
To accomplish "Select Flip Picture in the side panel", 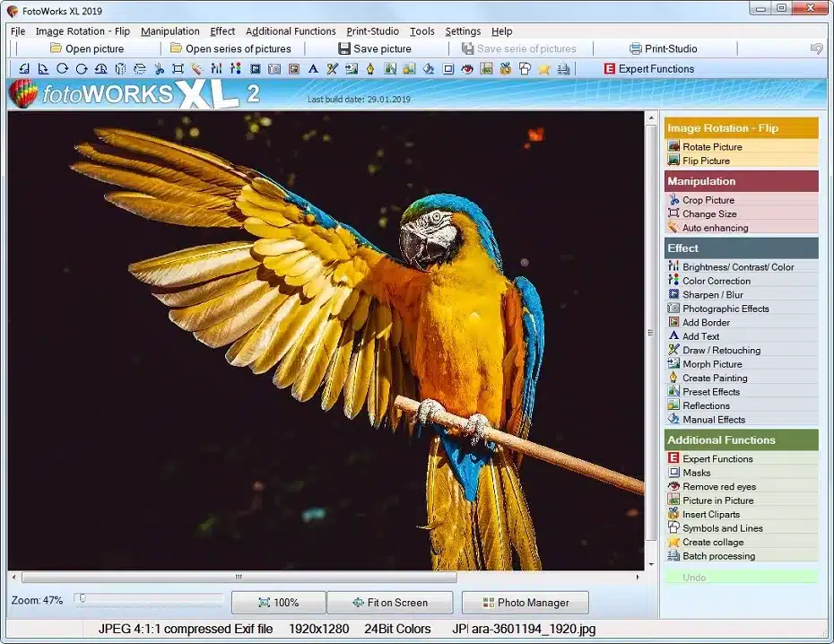I will tap(742, 161).
